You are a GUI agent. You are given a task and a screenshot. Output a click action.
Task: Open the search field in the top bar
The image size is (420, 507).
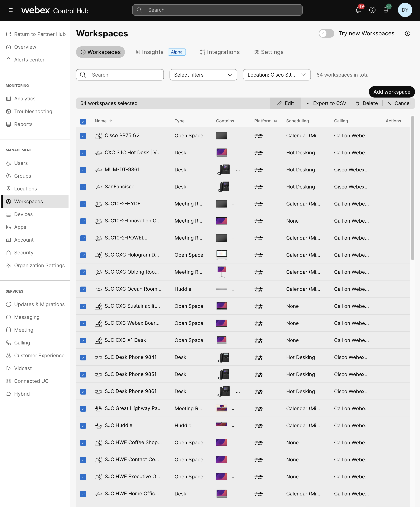pyautogui.click(x=217, y=10)
